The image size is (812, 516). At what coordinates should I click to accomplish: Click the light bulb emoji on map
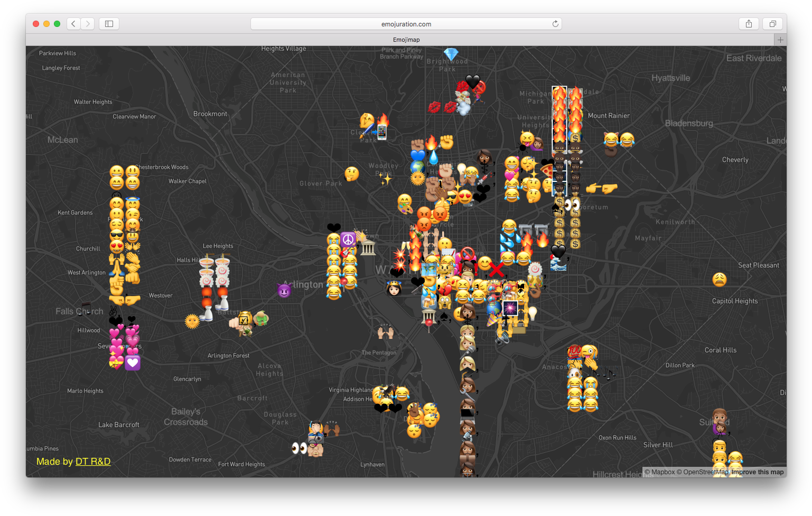pyautogui.click(x=533, y=314)
